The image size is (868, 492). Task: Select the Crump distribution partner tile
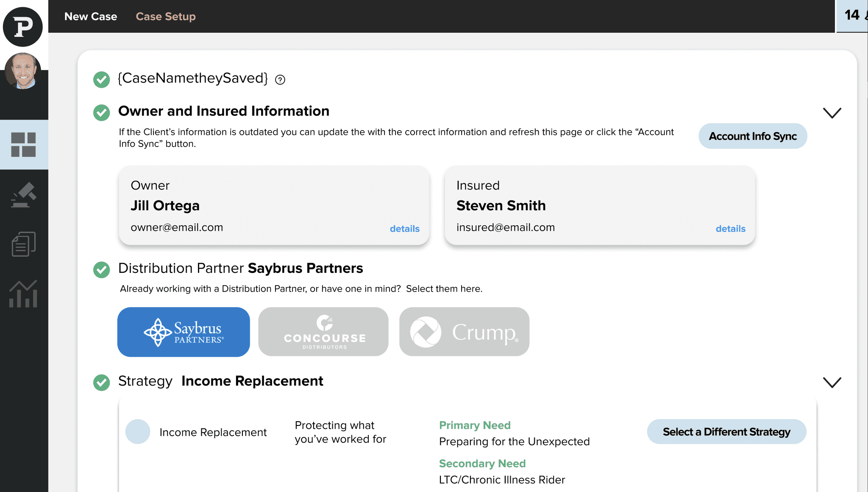click(x=464, y=332)
